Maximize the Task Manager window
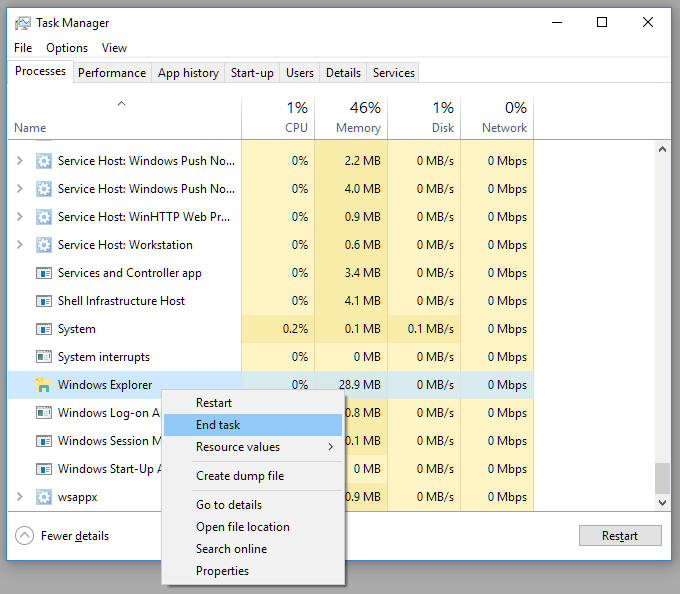This screenshot has height=594, width=680. click(602, 23)
